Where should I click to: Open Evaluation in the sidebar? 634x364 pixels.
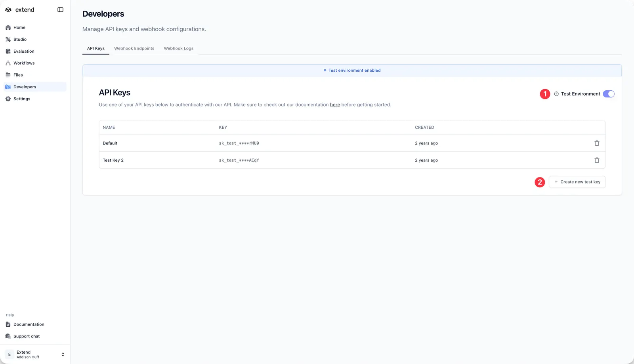coord(35,51)
